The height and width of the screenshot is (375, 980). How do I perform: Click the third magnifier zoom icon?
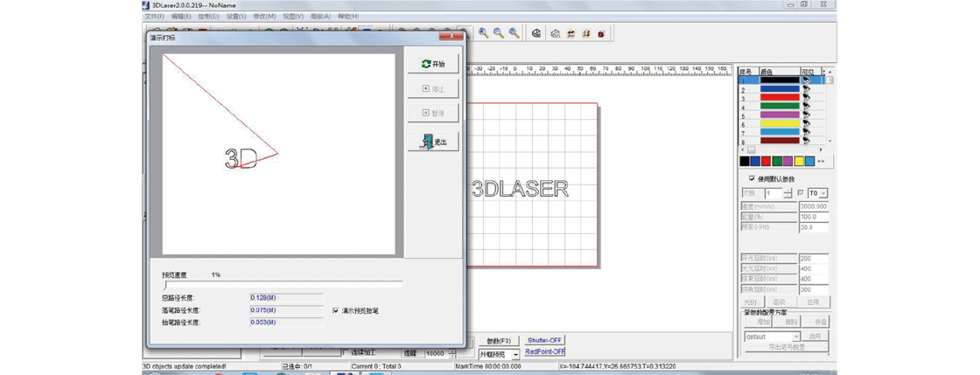point(514,33)
